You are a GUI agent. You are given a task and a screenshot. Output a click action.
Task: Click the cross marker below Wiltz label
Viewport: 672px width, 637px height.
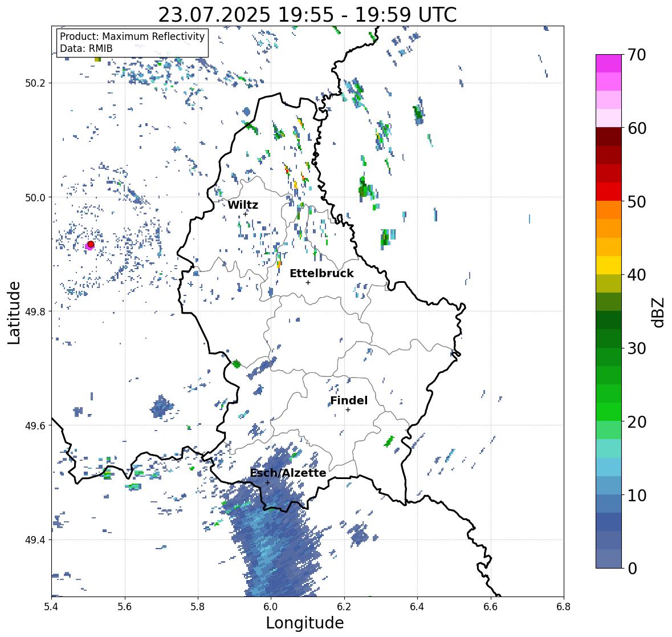[245, 214]
